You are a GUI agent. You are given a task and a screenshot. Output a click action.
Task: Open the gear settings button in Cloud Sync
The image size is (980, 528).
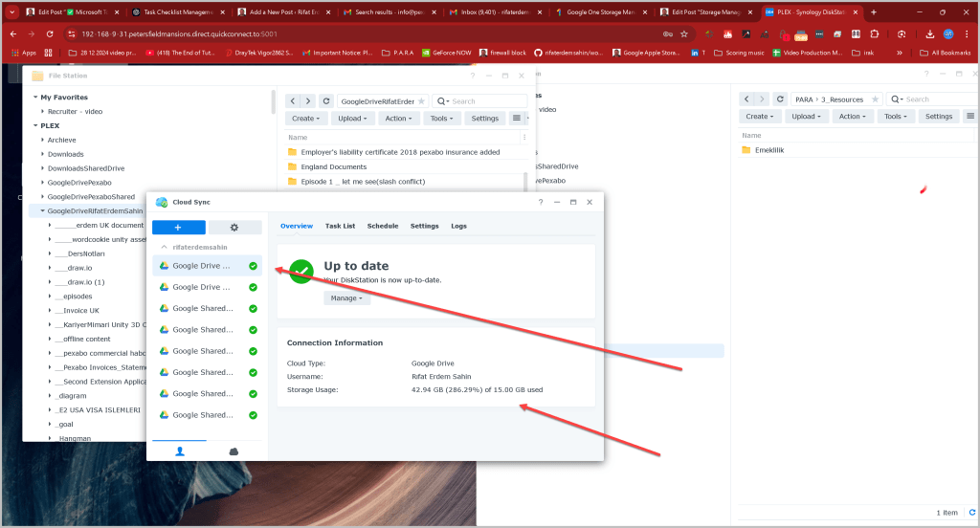(x=234, y=228)
